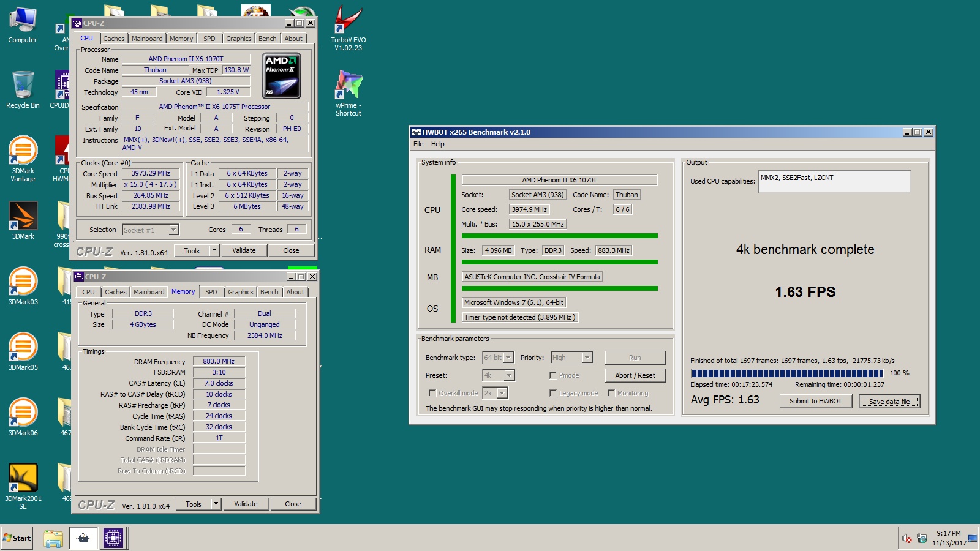Click Close in Memory CPU-Z window
Viewport: 980px width, 551px height.
click(293, 504)
